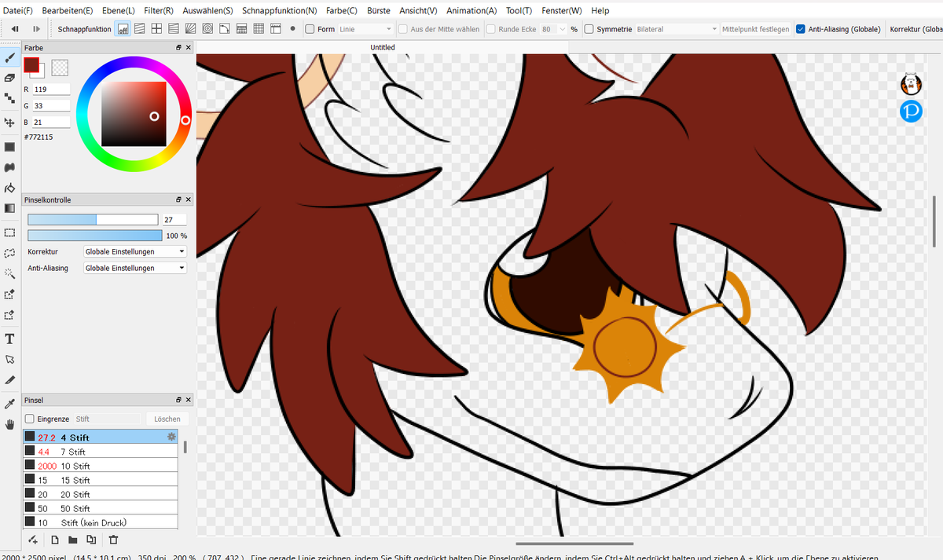Click the transparent color swatch

click(x=60, y=68)
